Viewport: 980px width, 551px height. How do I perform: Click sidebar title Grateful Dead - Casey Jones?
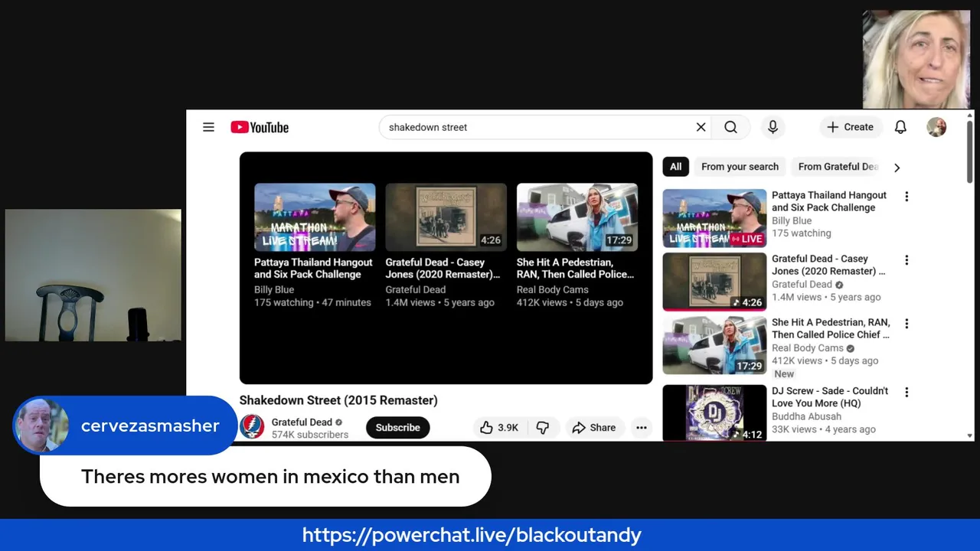pyautogui.click(x=828, y=265)
